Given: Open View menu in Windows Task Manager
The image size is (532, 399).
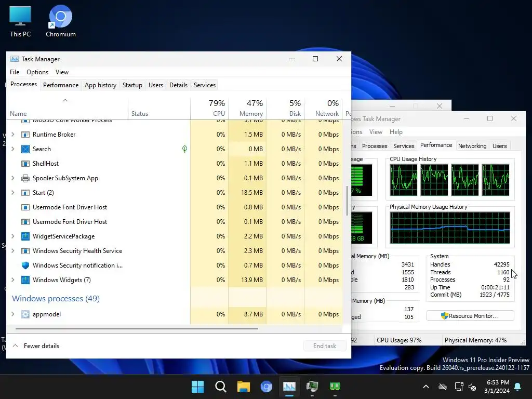Looking at the screenshot, I should point(376,131).
